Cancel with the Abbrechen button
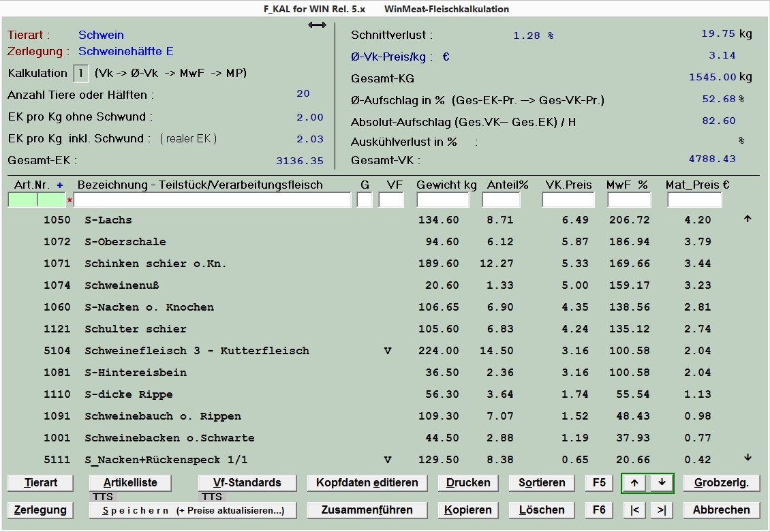The height and width of the screenshot is (532, 770). pyautogui.click(x=721, y=510)
